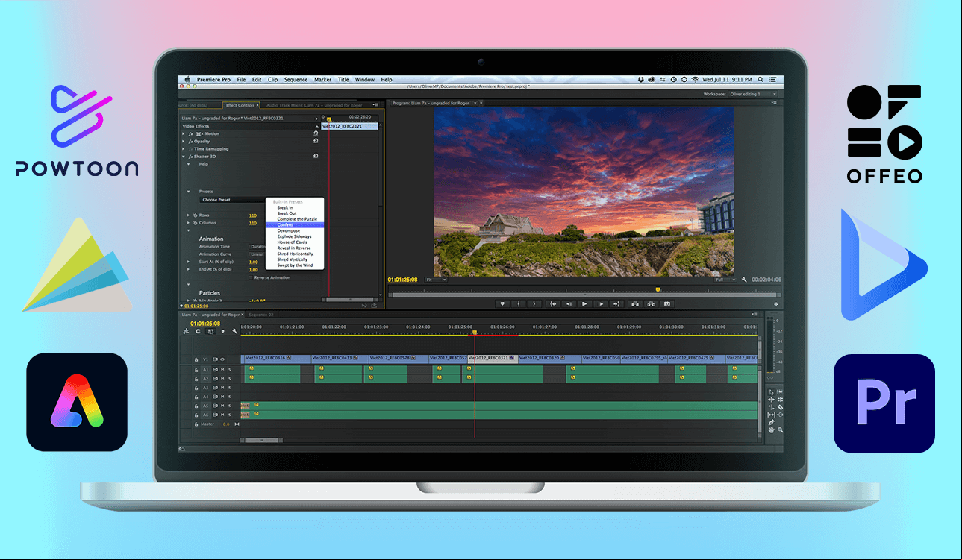Step forward one frame
962x560 pixels.
[x=600, y=303]
